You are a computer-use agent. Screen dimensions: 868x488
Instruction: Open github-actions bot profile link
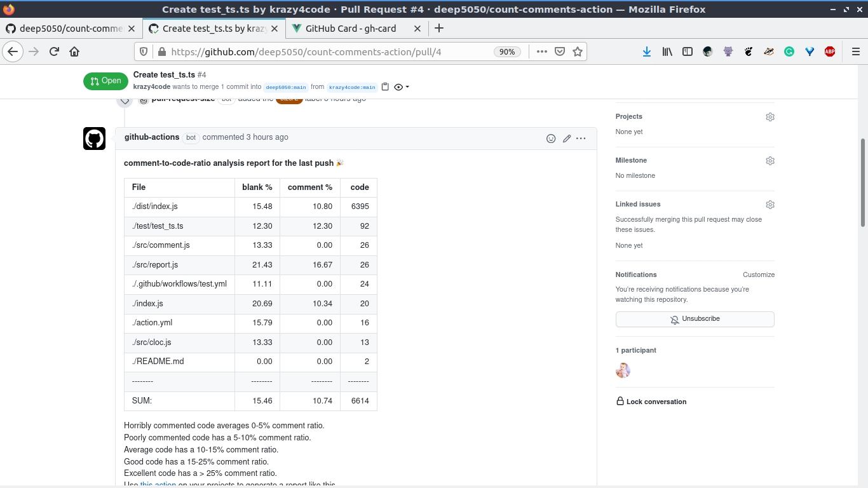pos(152,137)
